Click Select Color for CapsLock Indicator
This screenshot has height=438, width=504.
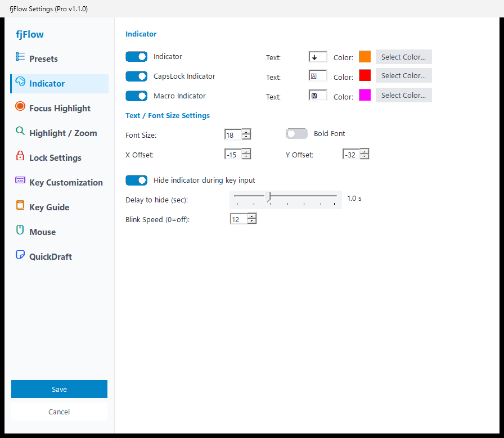403,75
